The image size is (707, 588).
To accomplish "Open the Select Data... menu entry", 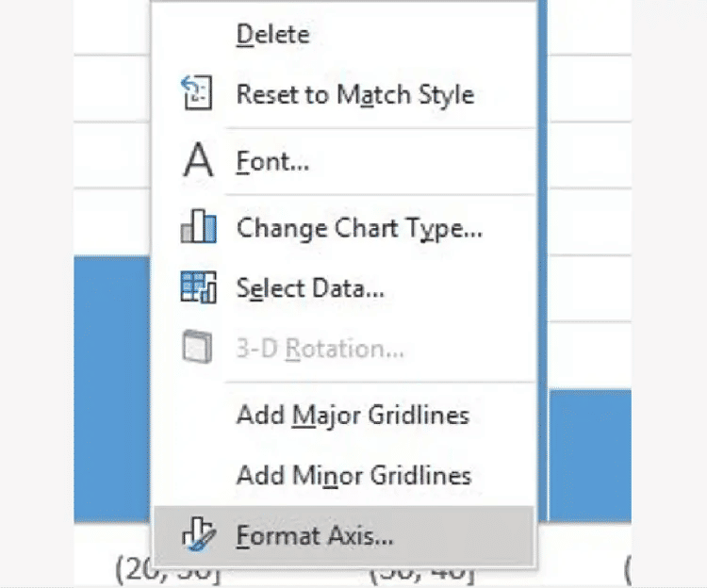I will (310, 288).
